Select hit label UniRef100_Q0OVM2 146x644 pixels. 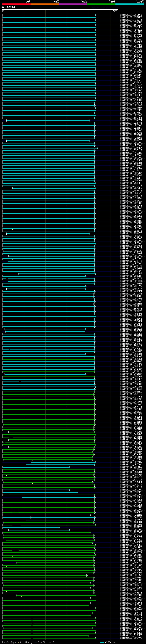click(x=131, y=276)
